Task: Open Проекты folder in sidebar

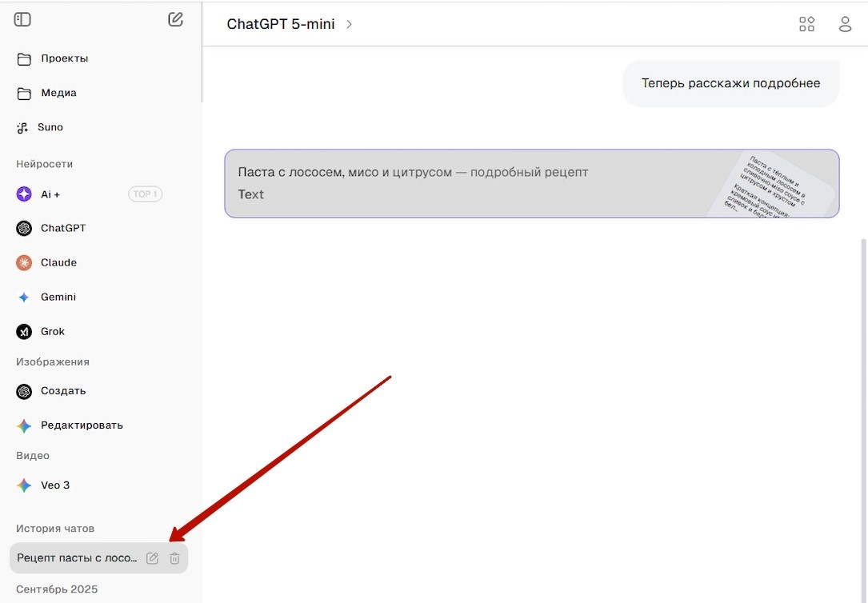Action: (64, 58)
